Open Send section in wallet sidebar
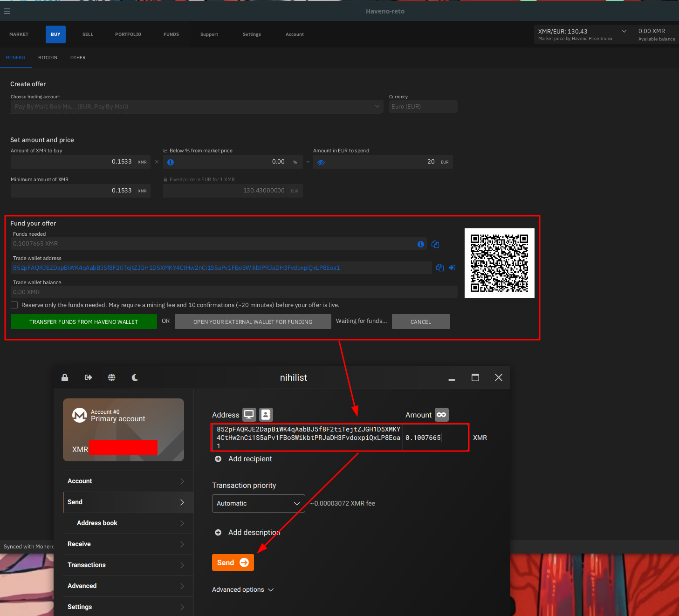The image size is (679, 616). pos(128,502)
